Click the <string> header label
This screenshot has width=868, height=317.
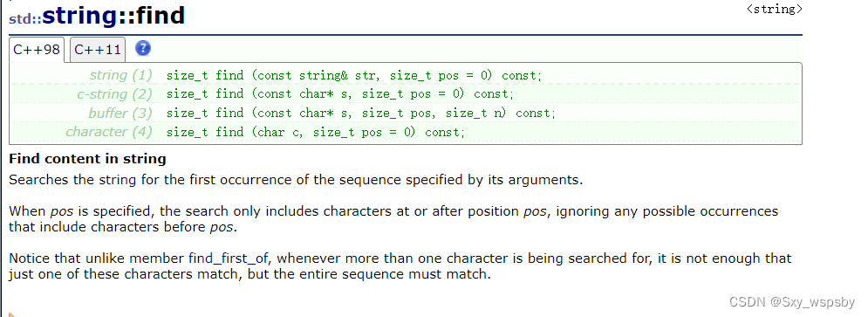pyautogui.click(x=774, y=9)
